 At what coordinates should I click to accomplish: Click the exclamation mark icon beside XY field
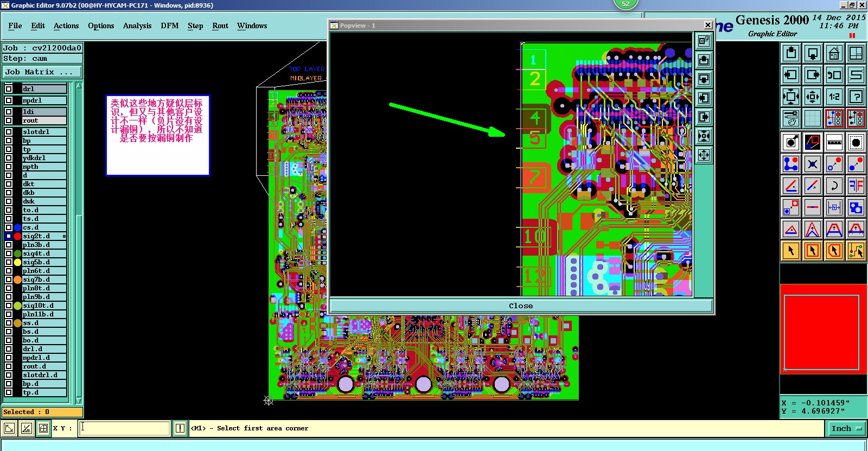click(x=180, y=428)
